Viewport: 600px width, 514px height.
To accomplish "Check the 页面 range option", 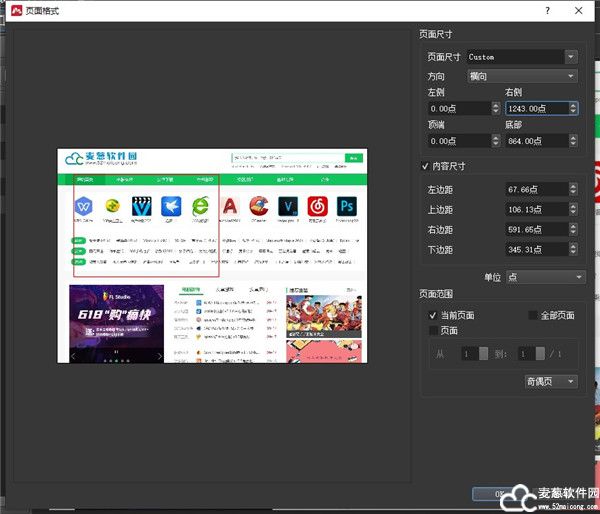I will coord(432,330).
